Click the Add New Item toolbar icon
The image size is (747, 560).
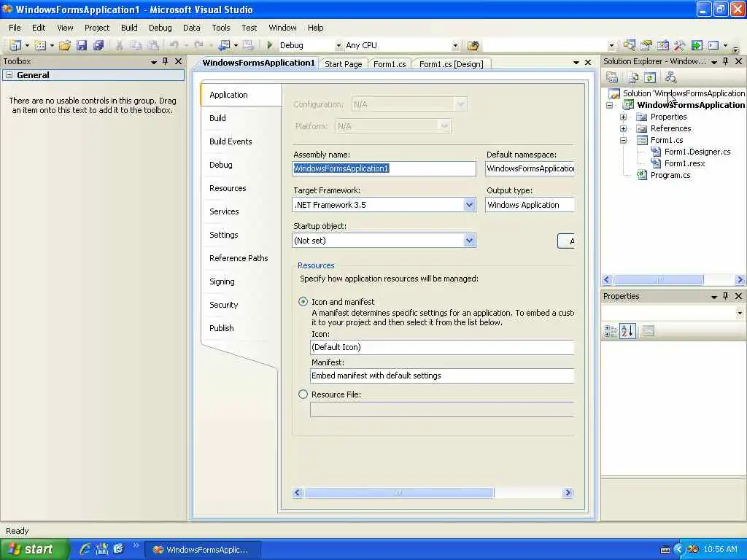pyautogui.click(x=41, y=45)
